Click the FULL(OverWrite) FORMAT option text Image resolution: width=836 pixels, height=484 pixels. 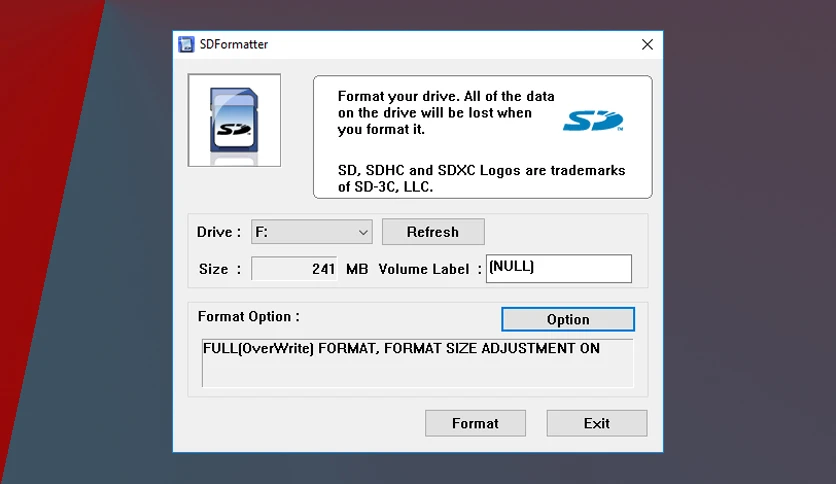[x=401, y=349]
